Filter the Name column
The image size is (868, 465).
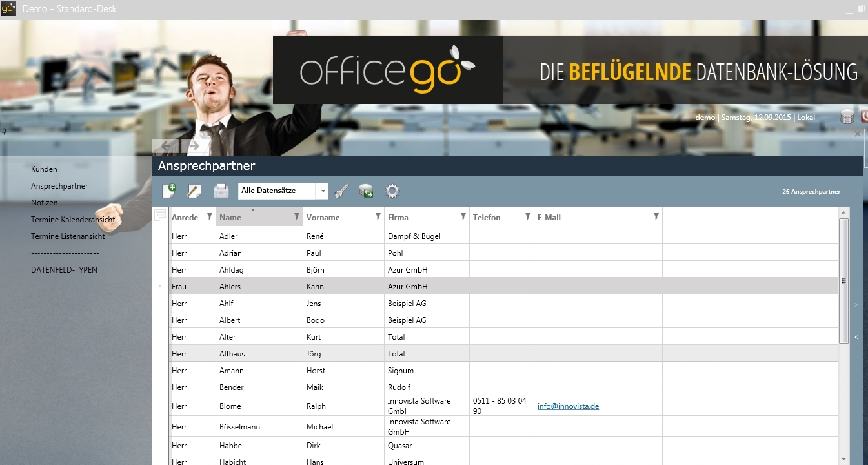[297, 216]
